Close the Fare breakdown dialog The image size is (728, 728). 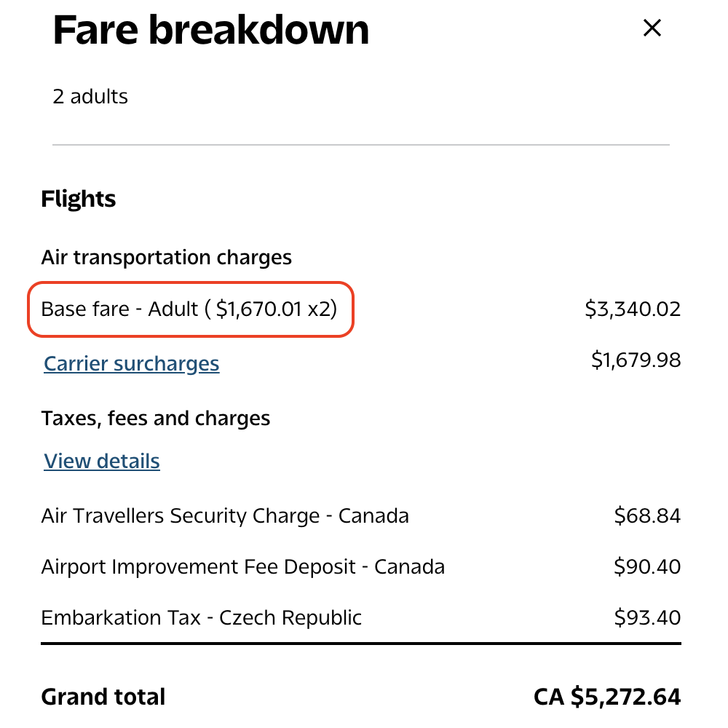click(652, 28)
